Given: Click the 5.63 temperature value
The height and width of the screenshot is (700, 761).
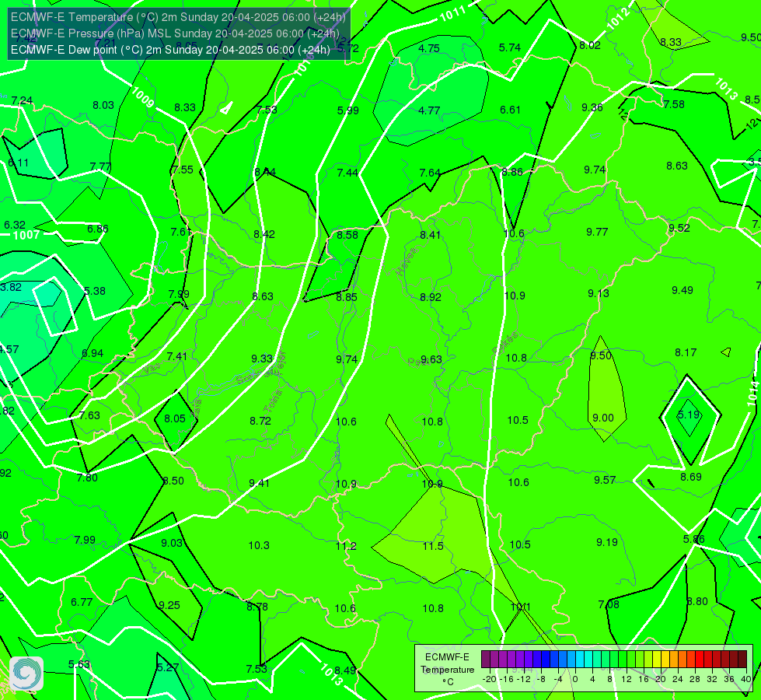Looking at the screenshot, I should coord(79,664).
